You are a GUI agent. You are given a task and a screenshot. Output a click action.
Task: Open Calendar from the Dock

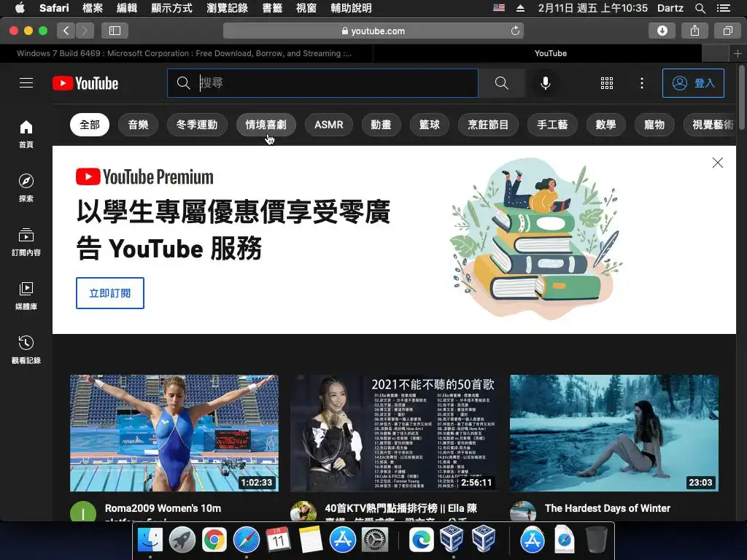278,540
